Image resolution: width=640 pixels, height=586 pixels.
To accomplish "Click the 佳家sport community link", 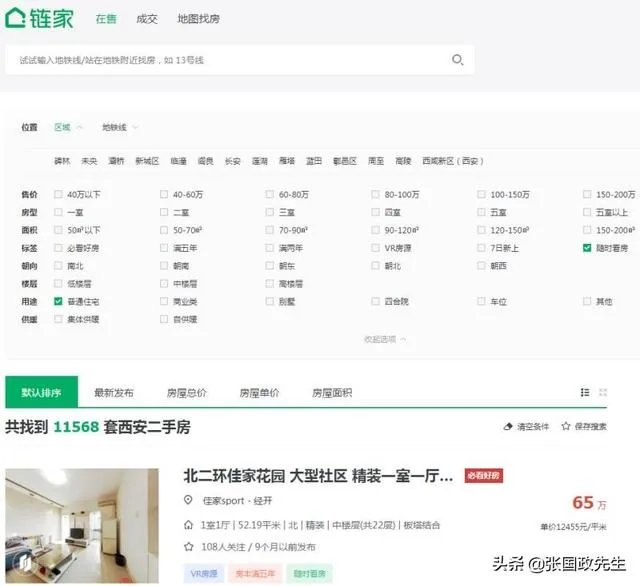I will 223,500.
